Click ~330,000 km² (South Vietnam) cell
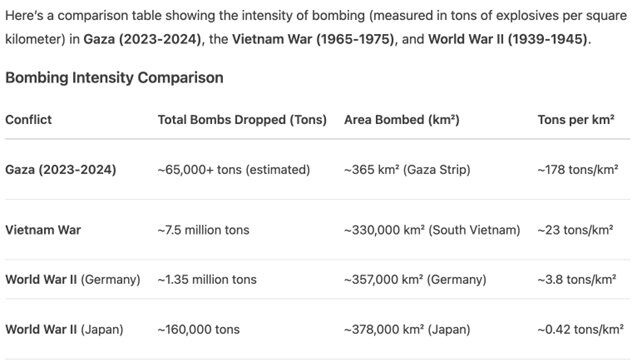 pos(432,230)
